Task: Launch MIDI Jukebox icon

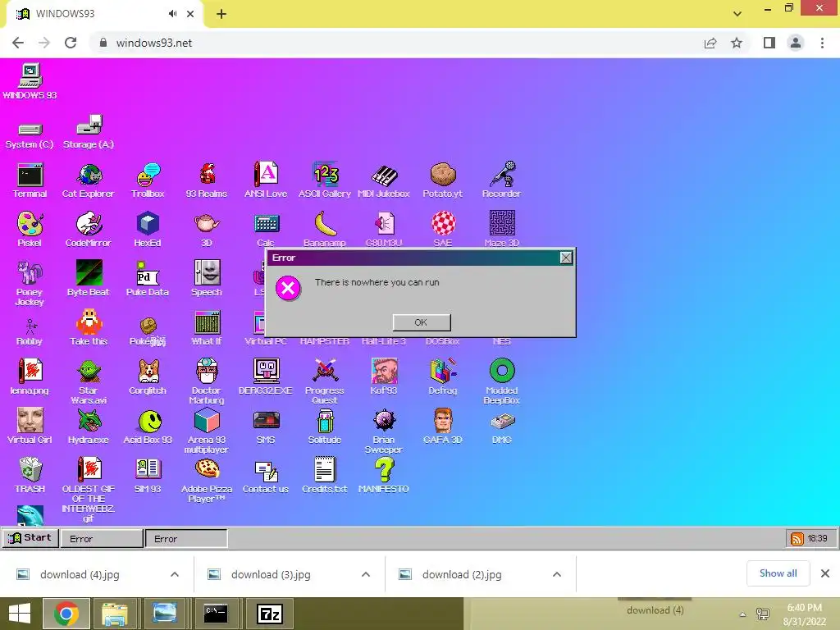Action: pos(384,180)
